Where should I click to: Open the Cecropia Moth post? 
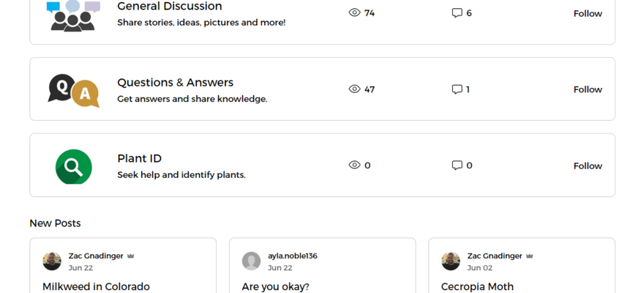tap(477, 286)
